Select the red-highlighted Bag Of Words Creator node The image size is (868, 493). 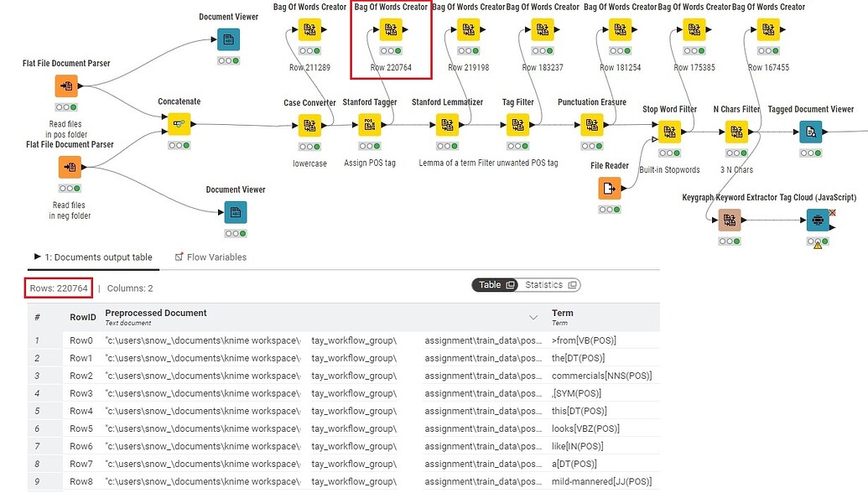click(390, 29)
